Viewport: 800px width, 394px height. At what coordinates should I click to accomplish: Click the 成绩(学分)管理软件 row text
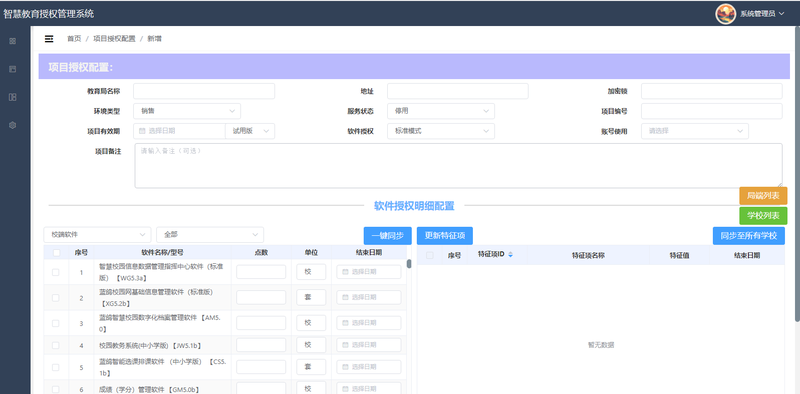pos(149,390)
